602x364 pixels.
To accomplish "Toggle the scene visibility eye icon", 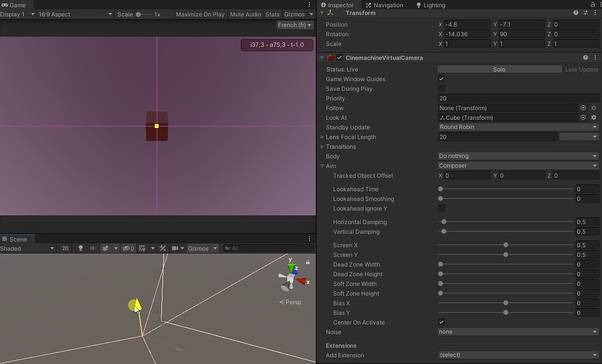I will [x=126, y=248].
